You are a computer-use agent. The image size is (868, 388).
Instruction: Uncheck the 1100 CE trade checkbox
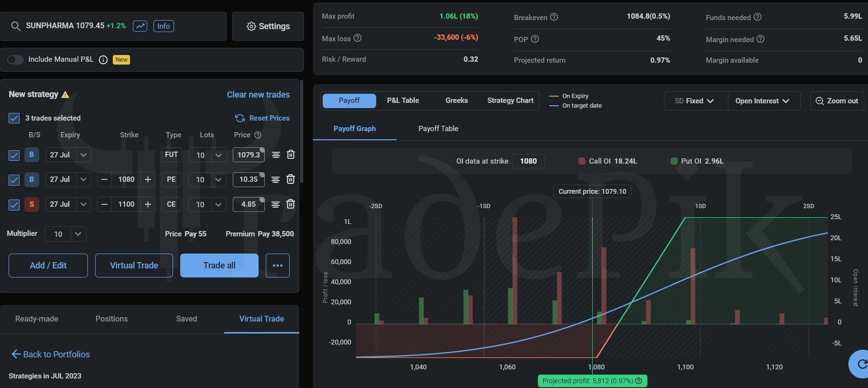[x=14, y=205]
